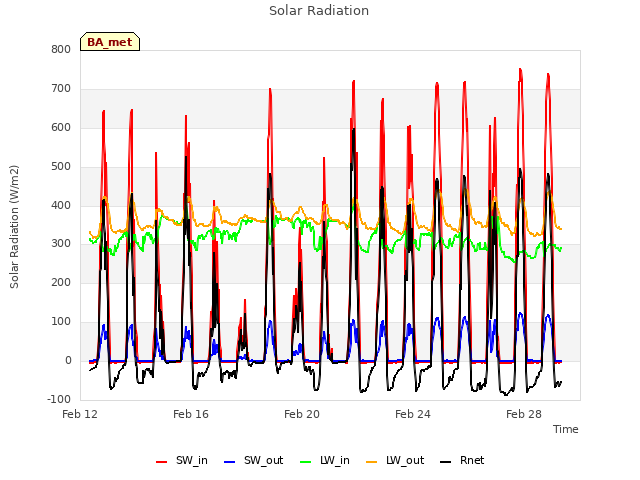Click the -100 y-axis tick label

coord(59,399)
